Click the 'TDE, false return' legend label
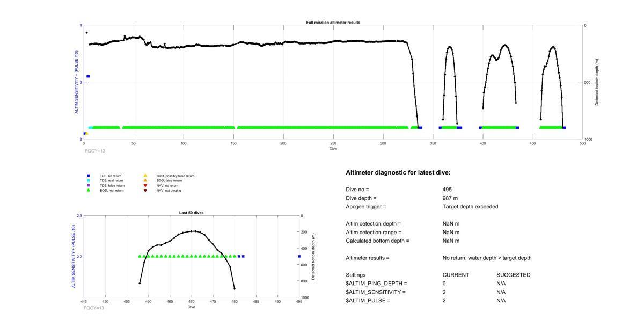This screenshot has width=644, height=334. 112,185
